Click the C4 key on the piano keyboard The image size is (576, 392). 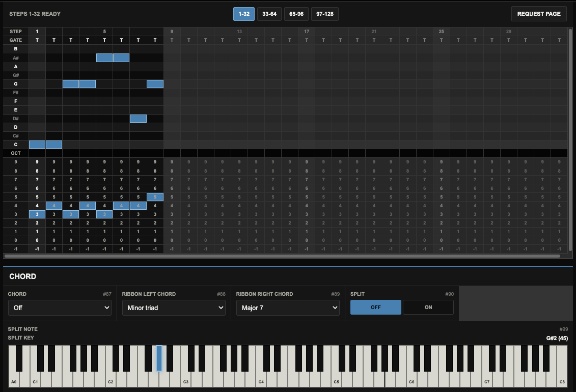261,380
